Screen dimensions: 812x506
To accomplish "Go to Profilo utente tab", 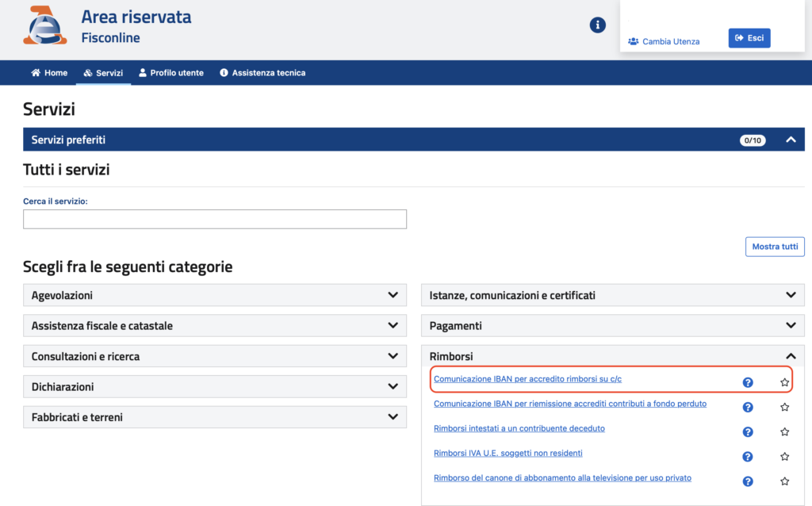I will tap(170, 73).
